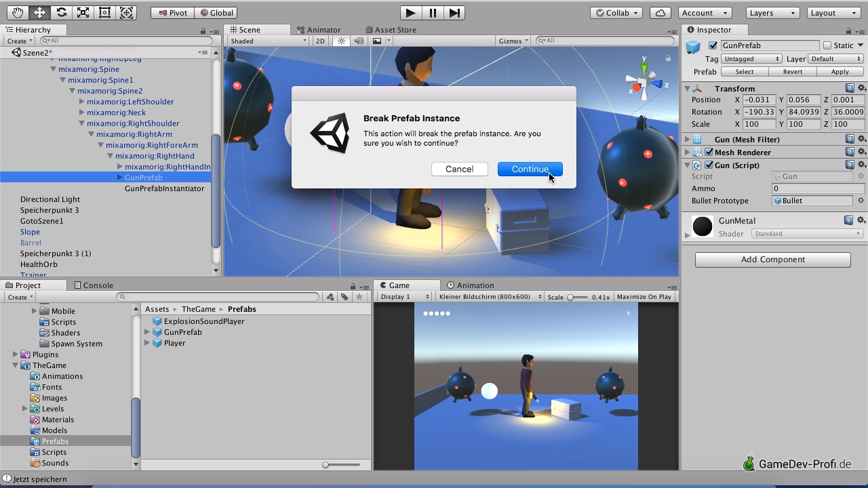Image resolution: width=868 pixels, height=488 pixels.
Task: Open the Shaded draw mode dropdown
Action: coord(269,41)
